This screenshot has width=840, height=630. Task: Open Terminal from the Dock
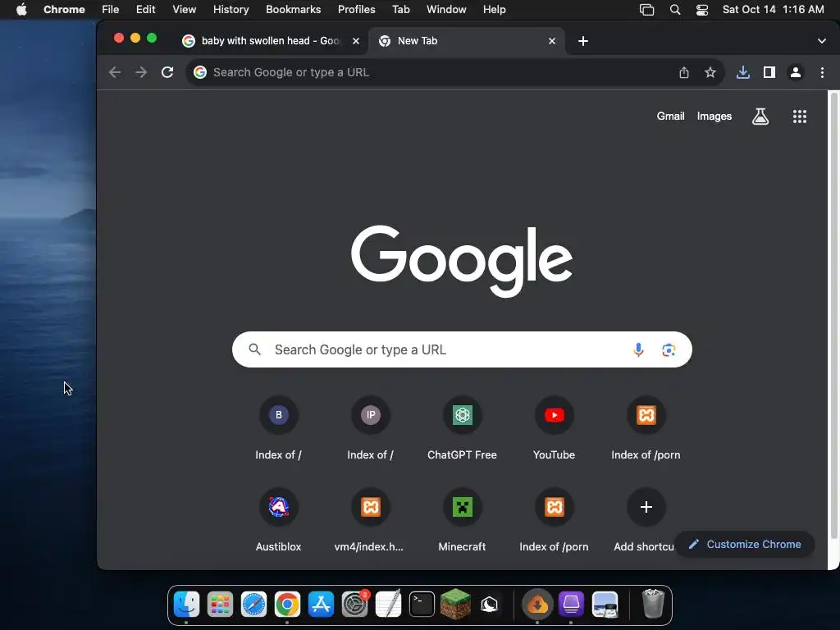[422, 605]
